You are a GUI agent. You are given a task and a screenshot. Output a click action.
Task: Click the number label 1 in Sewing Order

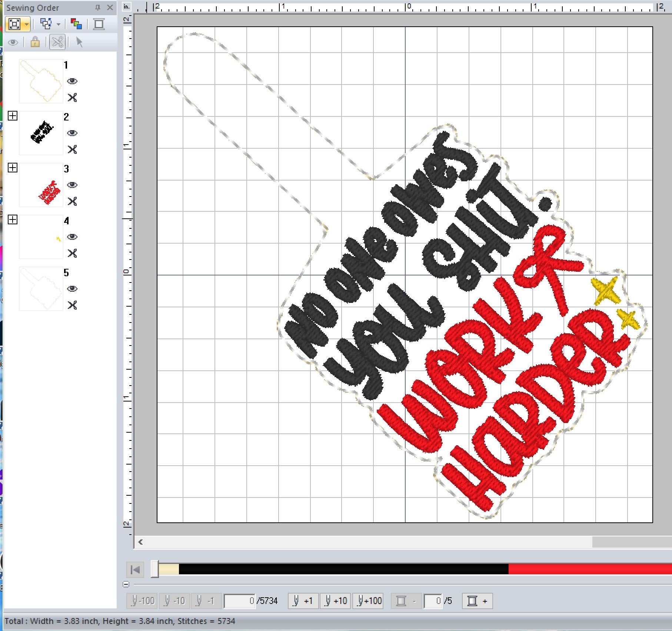[x=66, y=65]
